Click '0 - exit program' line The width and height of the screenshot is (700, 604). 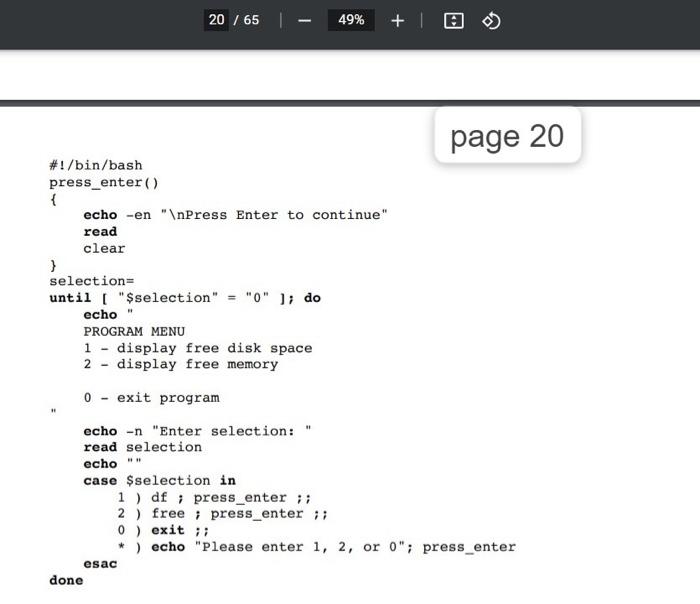151,397
